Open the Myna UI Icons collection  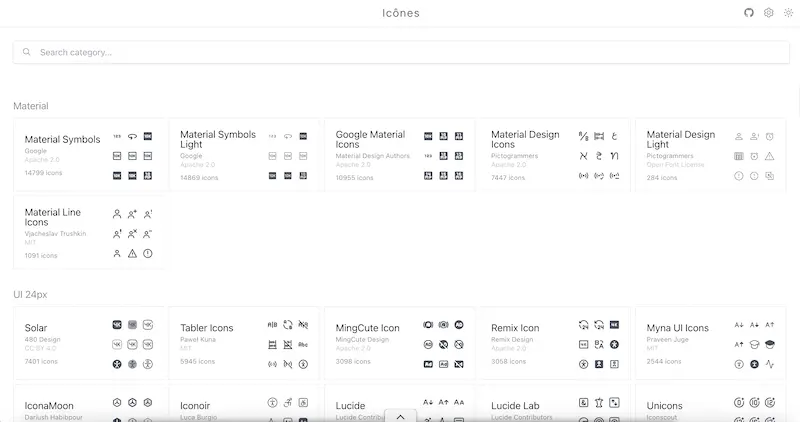[x=711, y=343]
